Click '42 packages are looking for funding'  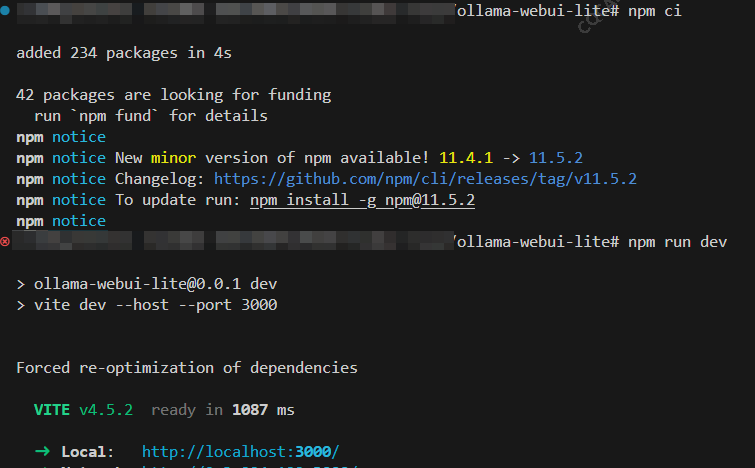[x=173, y=95]
